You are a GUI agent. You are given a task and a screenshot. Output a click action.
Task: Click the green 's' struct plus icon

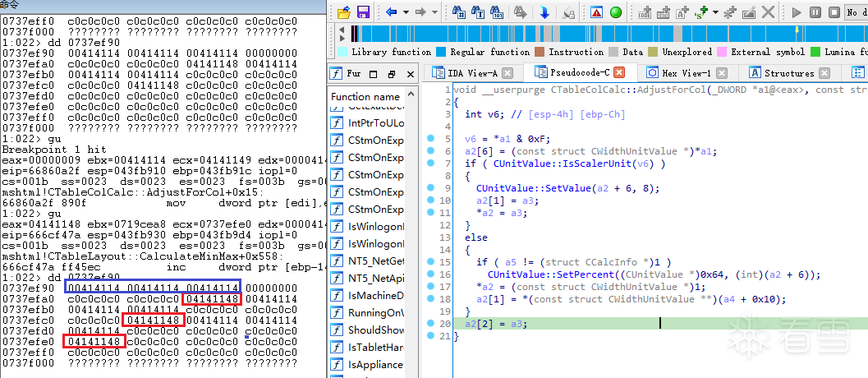pos(702,12)
